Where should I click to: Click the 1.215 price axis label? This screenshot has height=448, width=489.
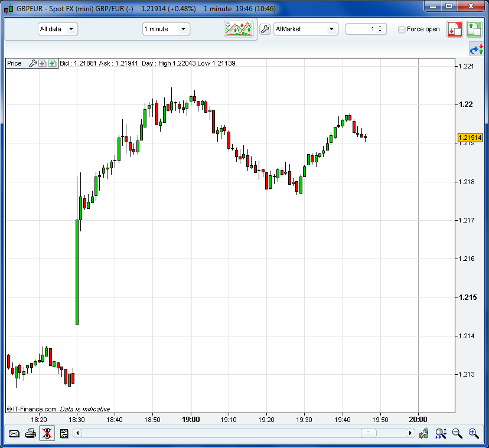tap(468, 297)
